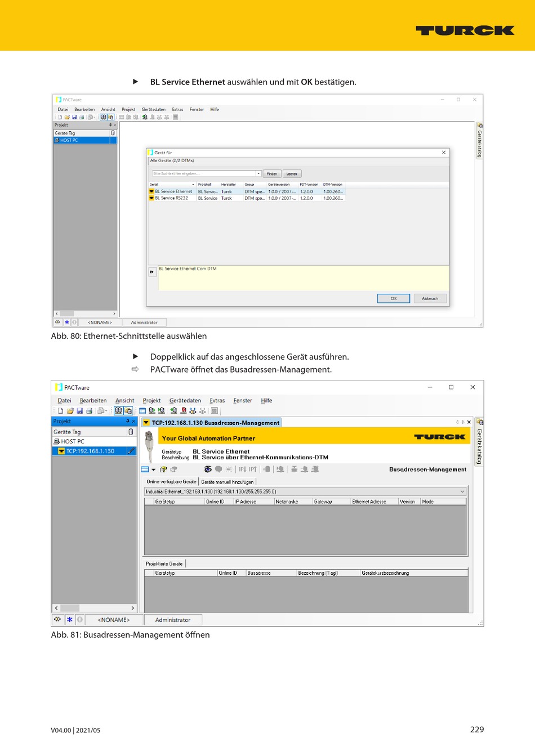Viewport: 535px width, 756px height.
Task: Expand description pane arrow in Gerät für dialog
Action: pyautogui.click(x=151, y=272)
